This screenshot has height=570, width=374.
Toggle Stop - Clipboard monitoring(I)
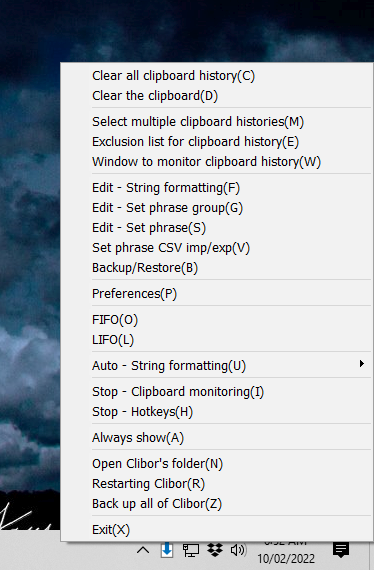(217, 392)
